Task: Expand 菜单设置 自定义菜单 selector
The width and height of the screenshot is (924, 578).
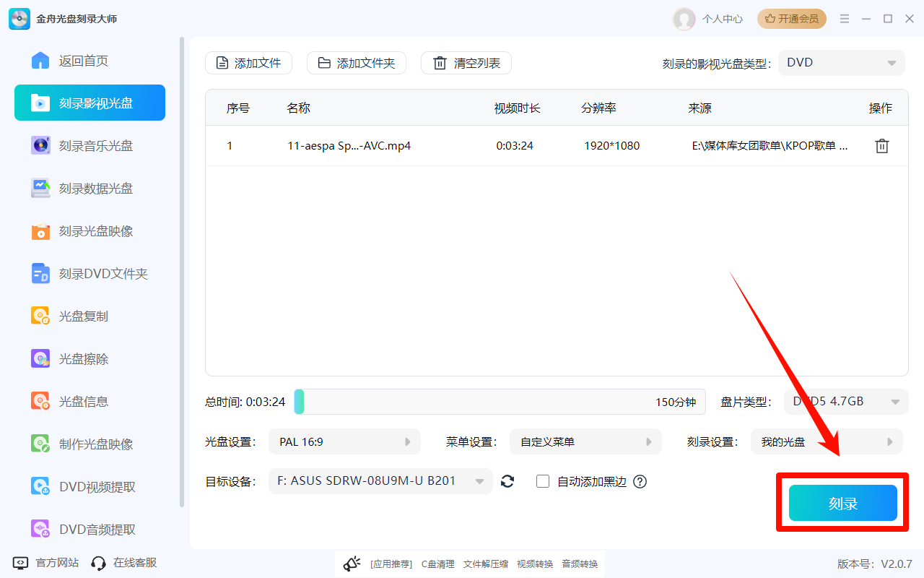Action: pyautogui.click(x=585, y=441)
